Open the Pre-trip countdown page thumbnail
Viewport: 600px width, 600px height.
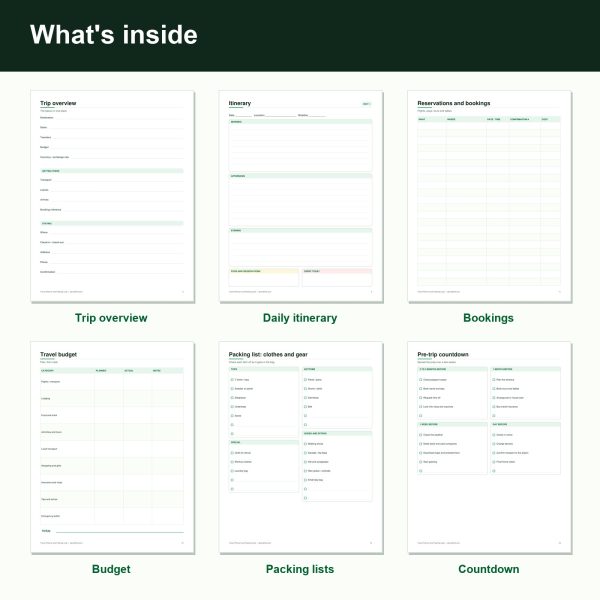pos(489,447)
